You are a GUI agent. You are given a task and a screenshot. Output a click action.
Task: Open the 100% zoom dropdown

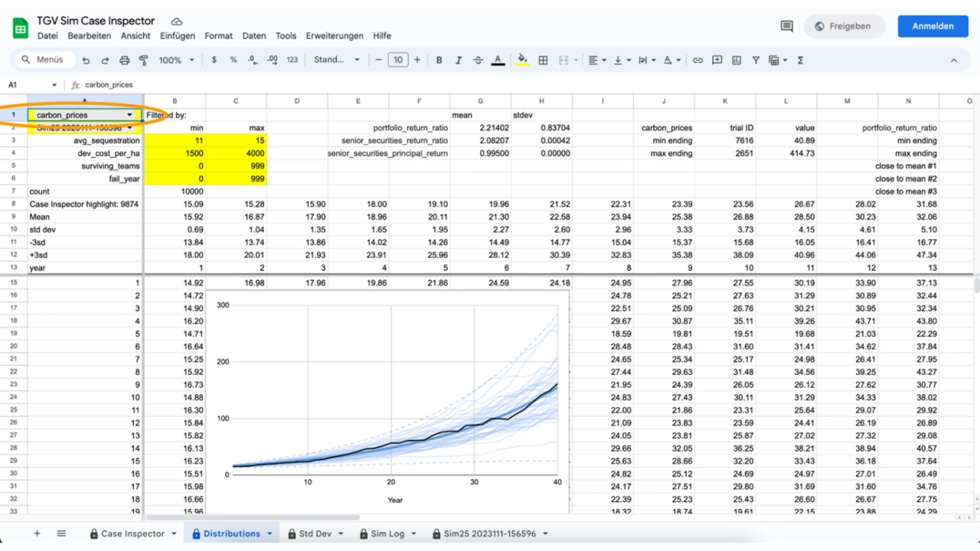click(177, 60)
